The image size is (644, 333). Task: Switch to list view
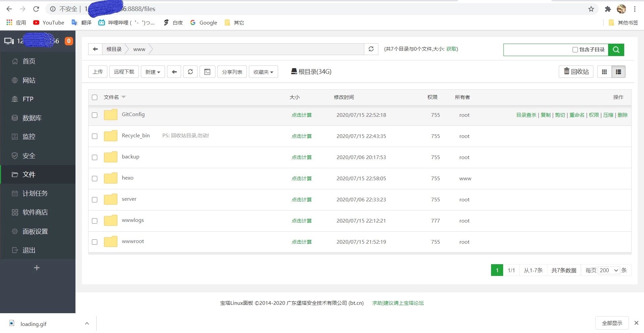(619, 72)
